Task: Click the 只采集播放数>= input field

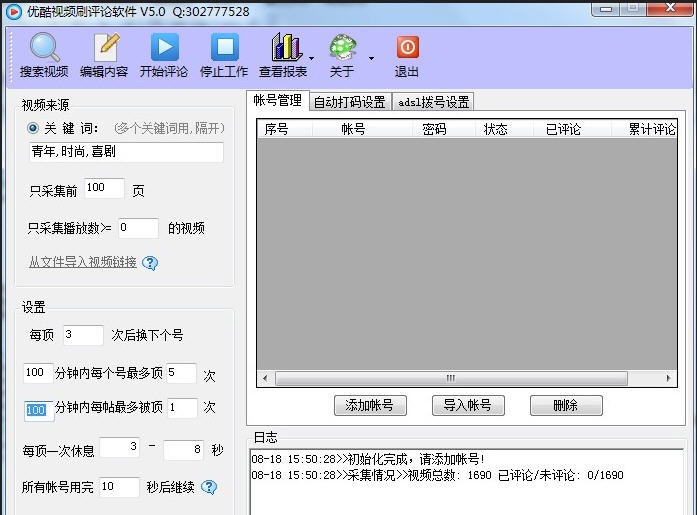Action: tap(138, 228)
